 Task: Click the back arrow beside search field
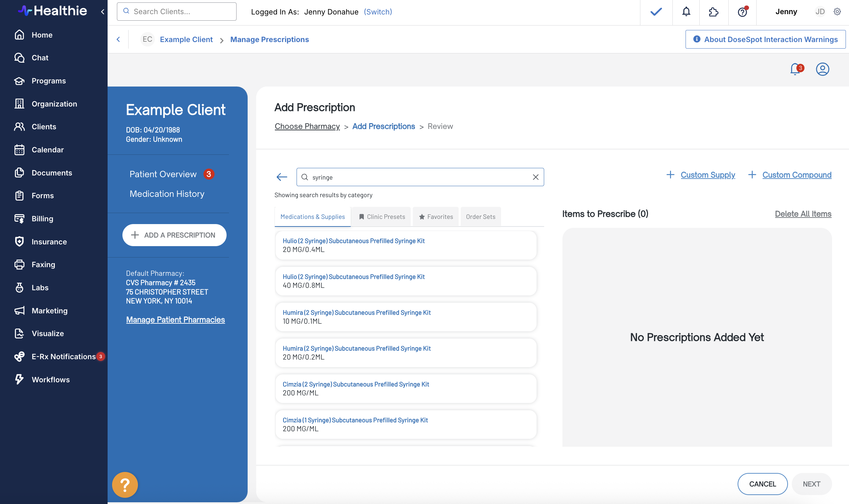282,177
